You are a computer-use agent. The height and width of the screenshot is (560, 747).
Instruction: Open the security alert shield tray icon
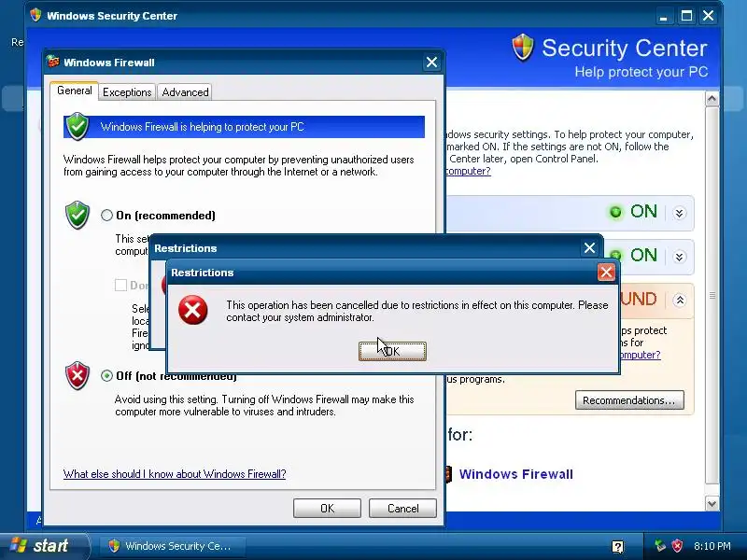pos(677,546)
